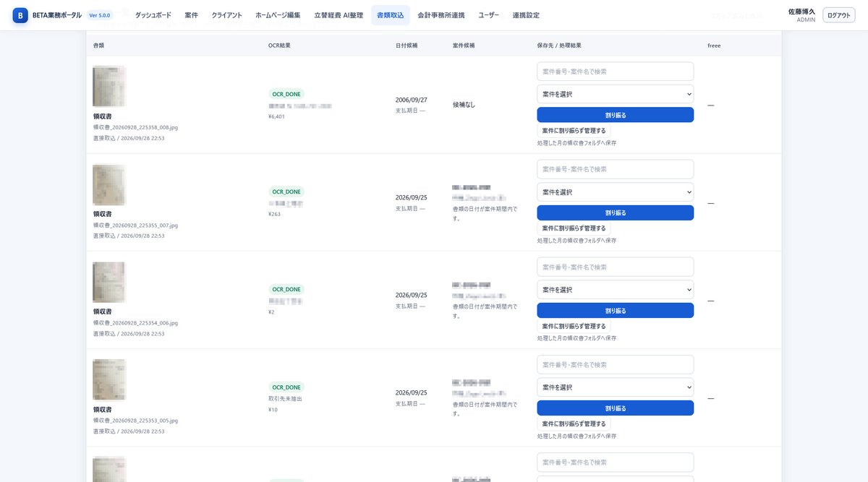Click the 候補なし text
Viewport: 868px width, 482px height.
point(464,105)
